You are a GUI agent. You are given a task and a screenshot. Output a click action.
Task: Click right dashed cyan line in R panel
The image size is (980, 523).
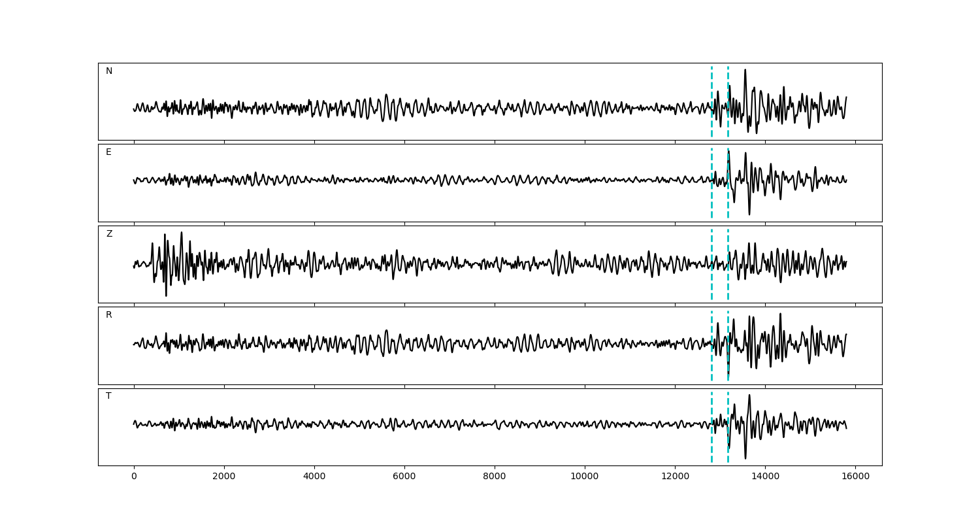click(x=728, y=327)
